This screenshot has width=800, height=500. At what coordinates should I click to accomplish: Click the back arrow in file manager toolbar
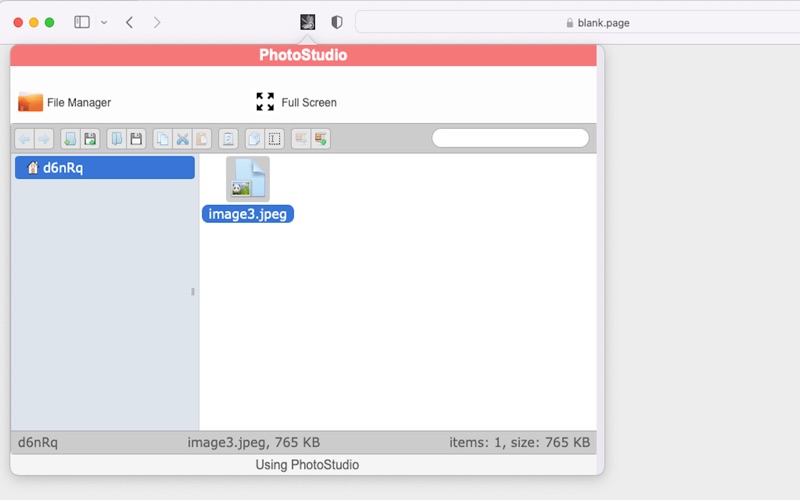pyautogui.click(x=24, y=139)
